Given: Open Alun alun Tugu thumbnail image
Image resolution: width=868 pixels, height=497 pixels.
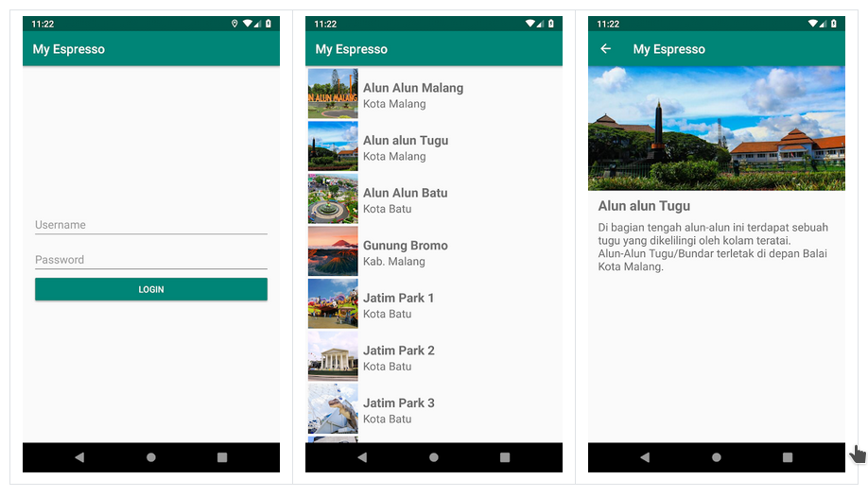Looking at the screenshot, I should (333, 146).
